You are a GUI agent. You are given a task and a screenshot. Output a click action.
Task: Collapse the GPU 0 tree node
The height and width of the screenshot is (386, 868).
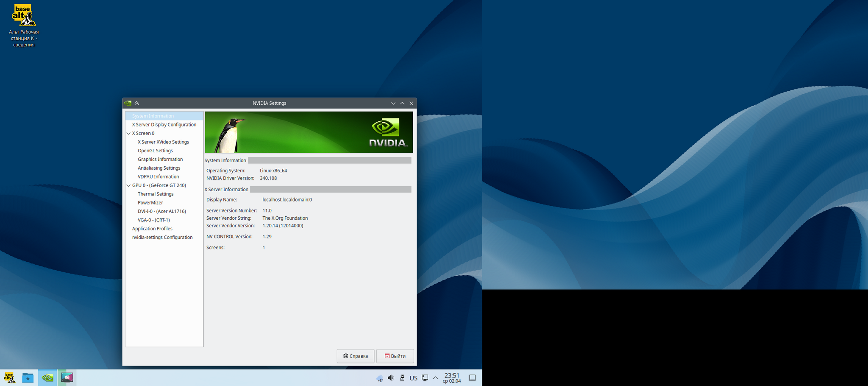[128, 185]
